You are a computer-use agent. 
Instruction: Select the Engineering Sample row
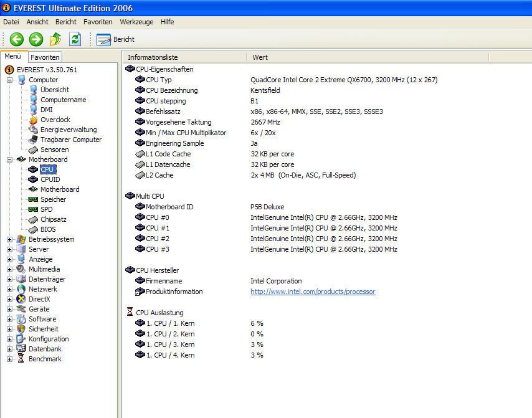click(197, 143)
